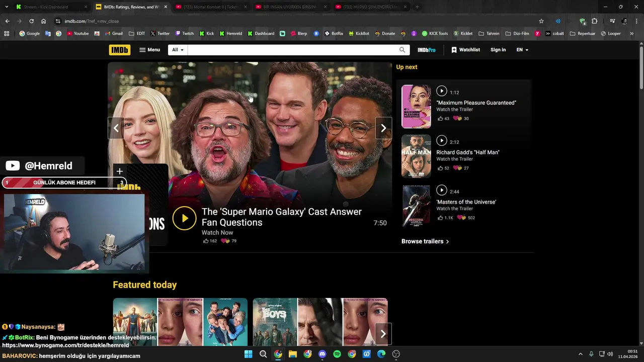Open the KICK Tools bookmark
Viewport: 644px width, 362px height.
point(435,34)
